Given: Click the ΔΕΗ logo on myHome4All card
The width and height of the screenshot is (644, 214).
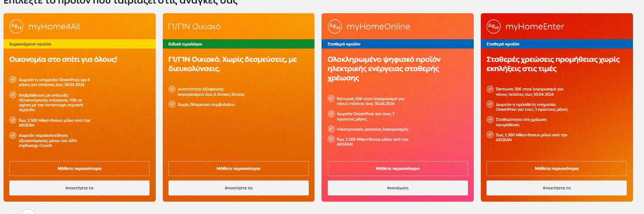Looking at the screenshot, I should (x=16, y=26).
